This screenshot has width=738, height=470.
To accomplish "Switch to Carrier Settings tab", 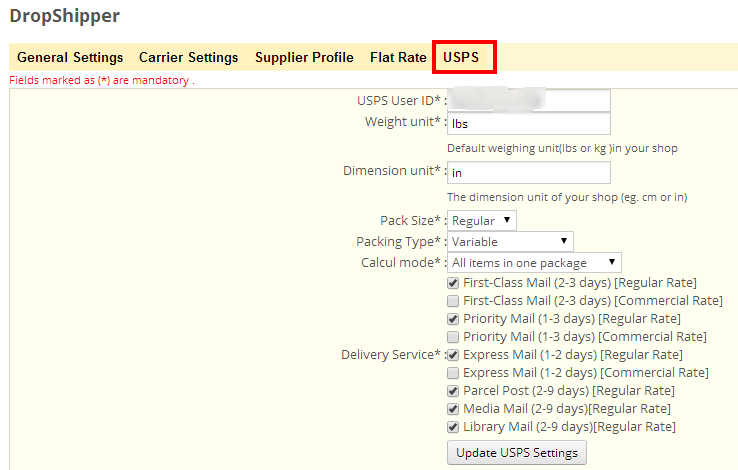I will click(188, 57).
